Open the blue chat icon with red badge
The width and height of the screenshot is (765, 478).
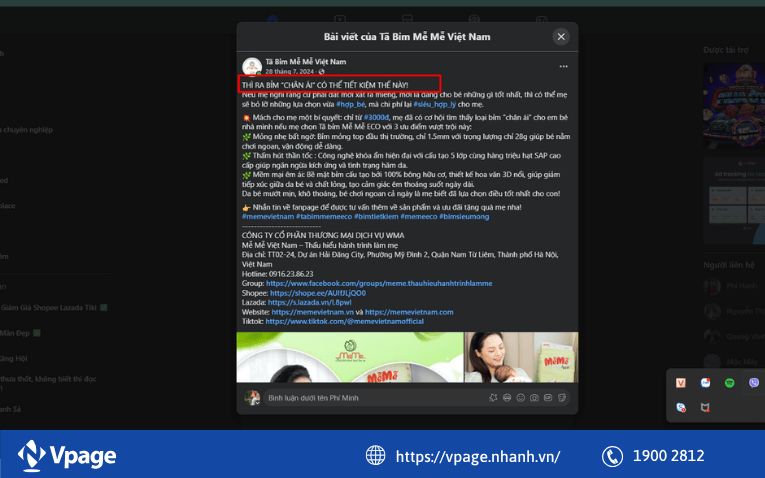(681, 407)
